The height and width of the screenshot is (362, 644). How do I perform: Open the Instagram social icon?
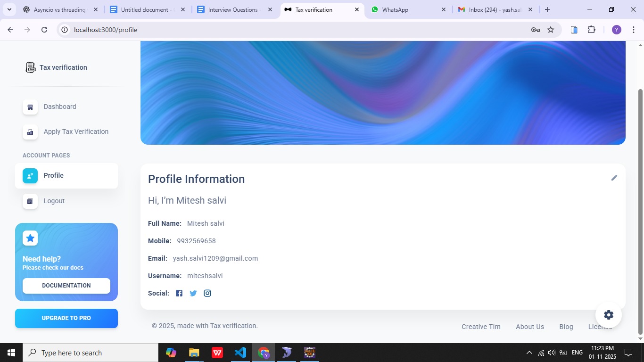207,293
